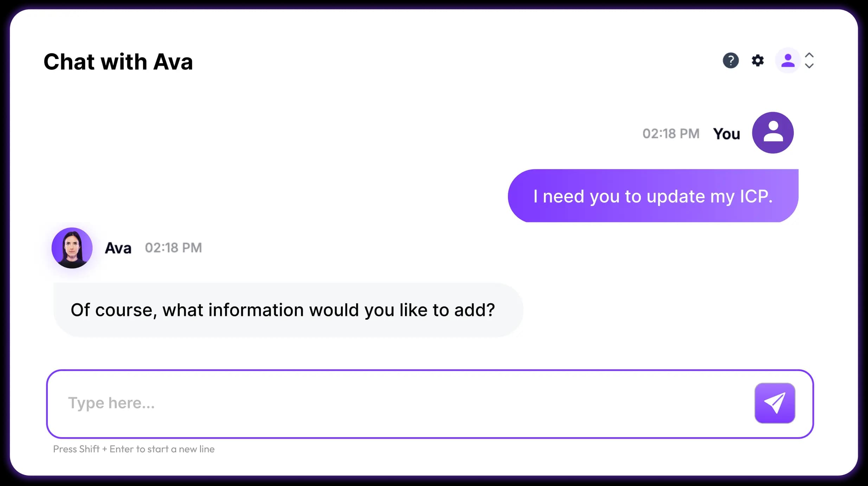Click Ava's avatar photo
Image resolution: width=868 pixels, height=486 pixels.
[72, 248]
